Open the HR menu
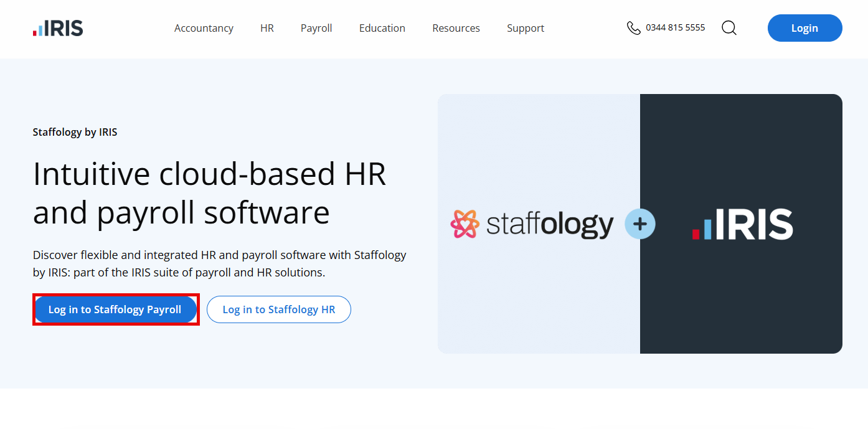 pos(267,28)
